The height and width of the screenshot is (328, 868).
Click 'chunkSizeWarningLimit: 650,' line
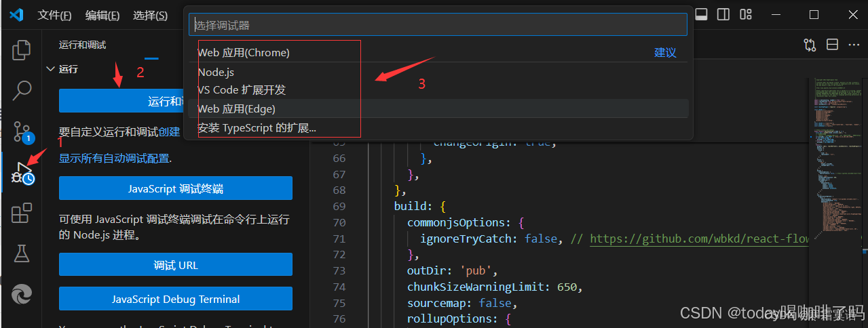tap(495, 287)
